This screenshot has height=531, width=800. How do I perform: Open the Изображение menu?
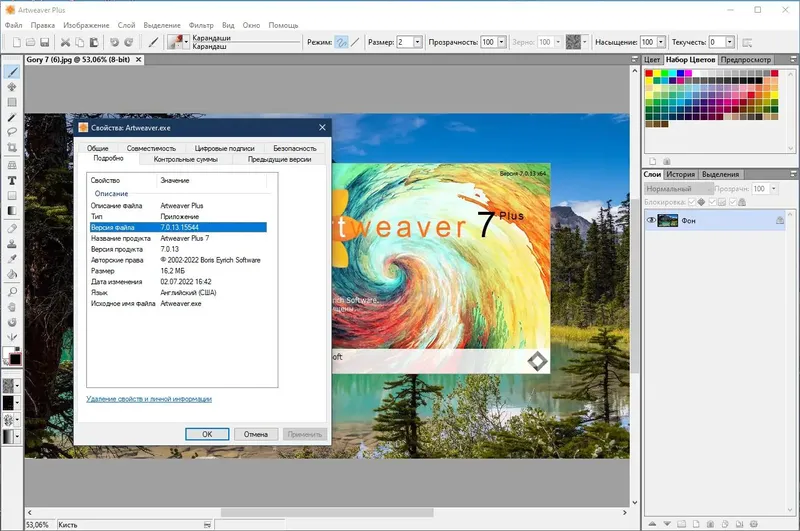tap(86, 25)
